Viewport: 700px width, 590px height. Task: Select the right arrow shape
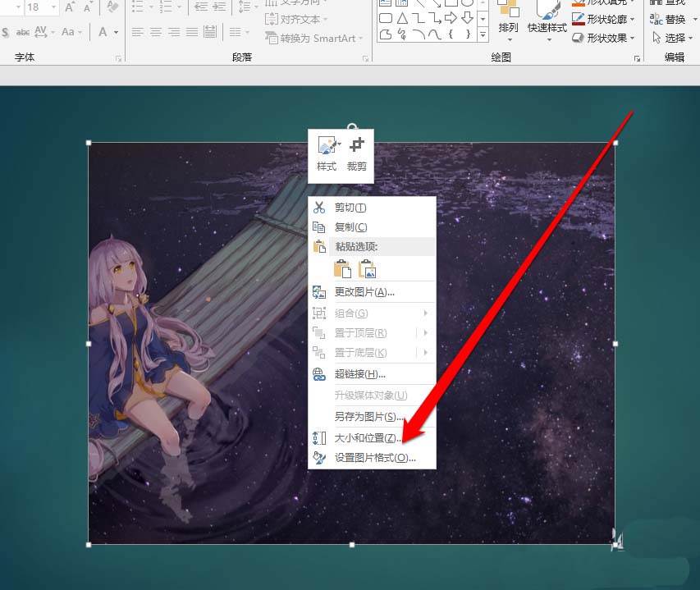(451, 18)
